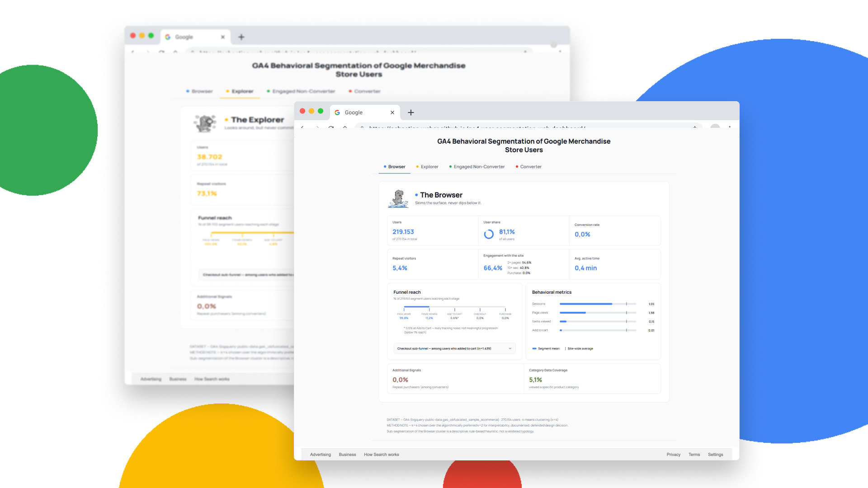Open a new tab in the blurred back window
Viewport: 868px width, 488px height.
(241, 37)
